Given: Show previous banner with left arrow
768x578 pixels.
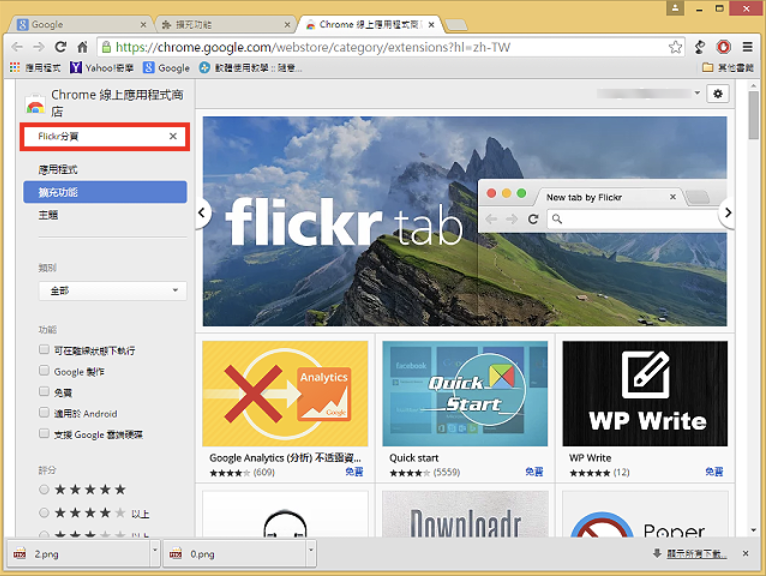Looking at the screenshot, I should pos(202,213).
